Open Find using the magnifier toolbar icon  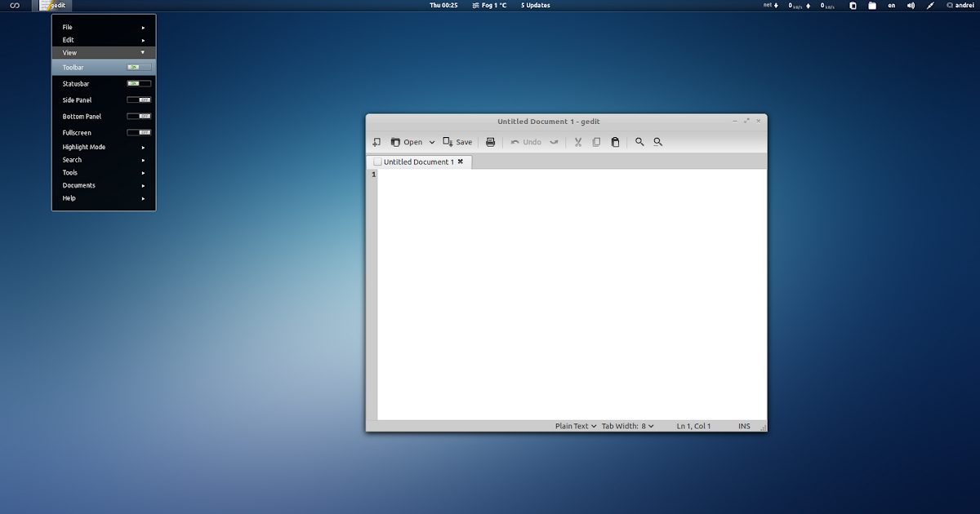(639, 142)
